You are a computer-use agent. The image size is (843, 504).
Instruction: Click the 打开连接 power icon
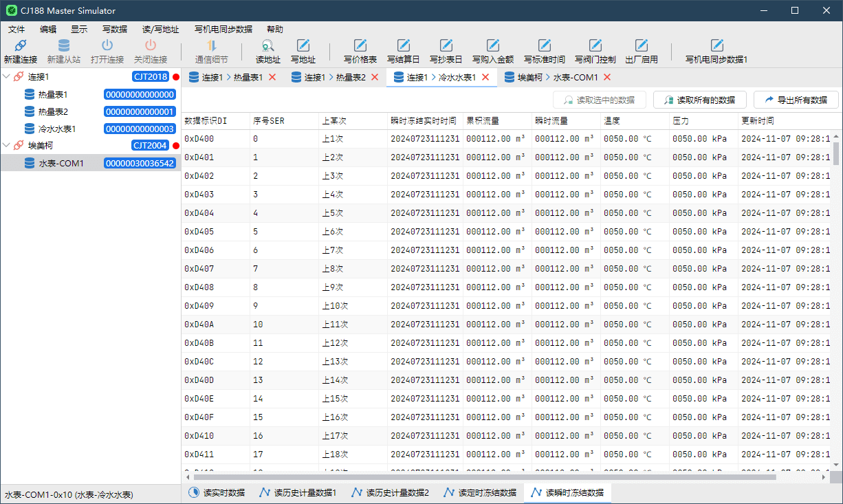point(107,45)
